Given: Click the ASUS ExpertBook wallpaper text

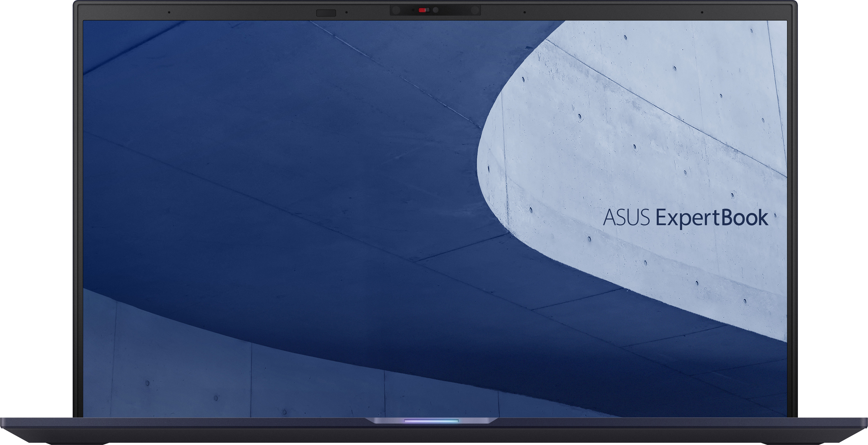Looking at the screenshot, I should 685,218.
